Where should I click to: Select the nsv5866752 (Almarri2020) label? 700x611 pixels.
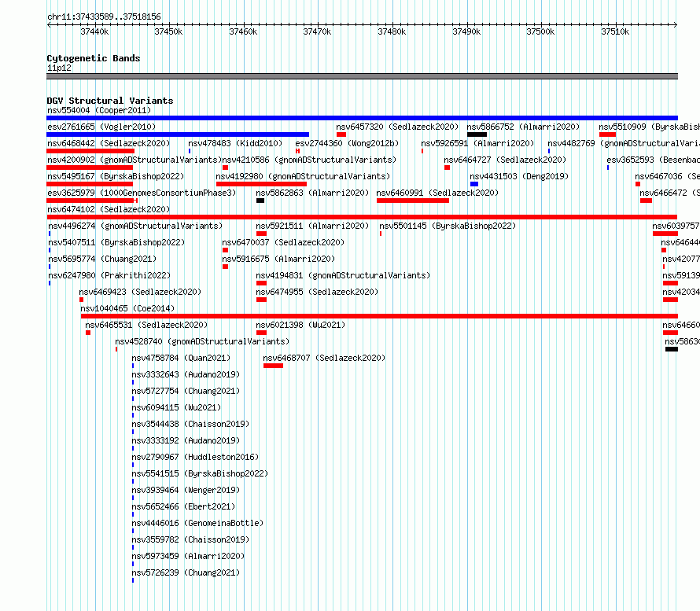pos(523,127)
